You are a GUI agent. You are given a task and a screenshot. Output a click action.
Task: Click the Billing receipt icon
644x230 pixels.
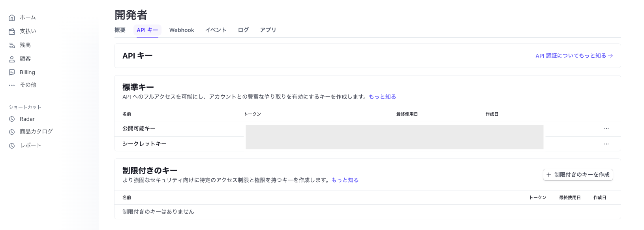(12, 72)
